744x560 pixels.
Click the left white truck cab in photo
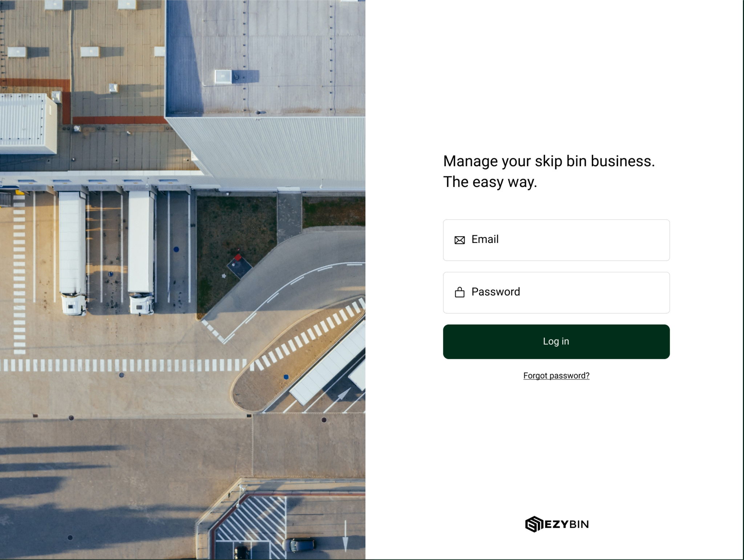[x=73, y=304]
